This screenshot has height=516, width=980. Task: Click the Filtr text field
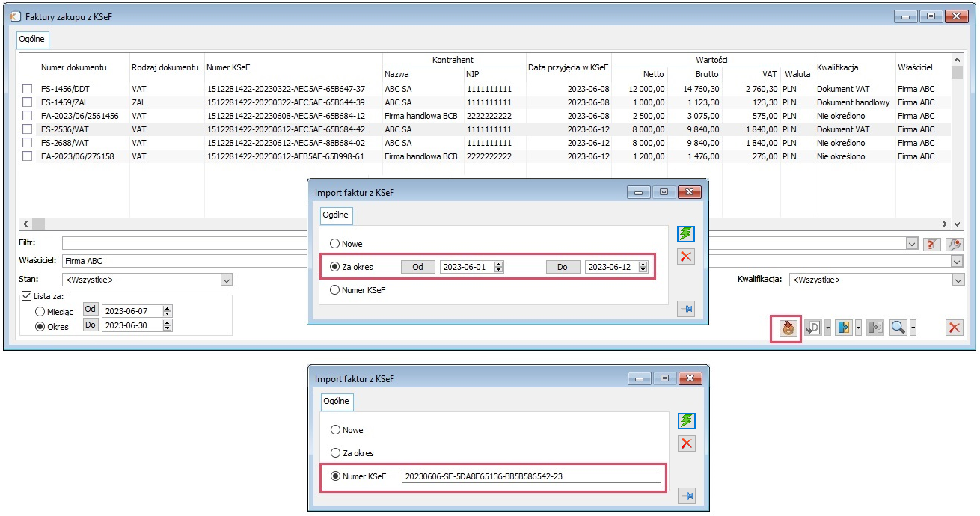pos(483,244)
